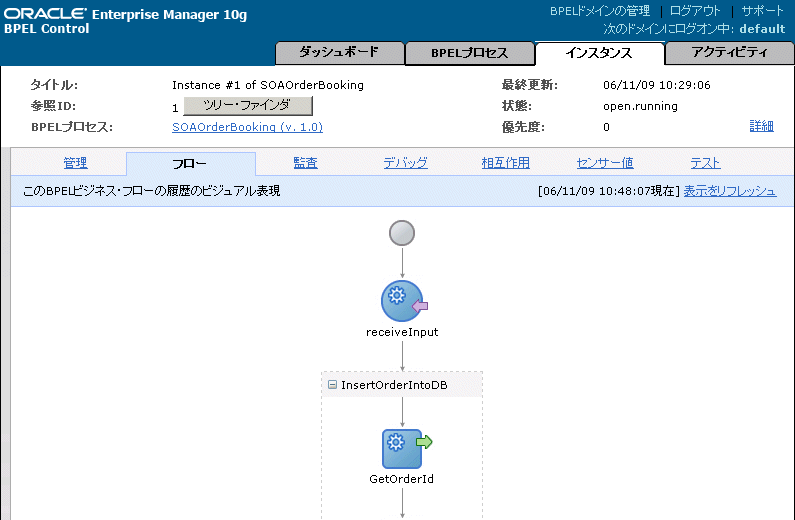This screenshot has height=520, width=795.
Task: Open the SOAOrderBooking (v. 1.0) link
Action: pos(247,127)
